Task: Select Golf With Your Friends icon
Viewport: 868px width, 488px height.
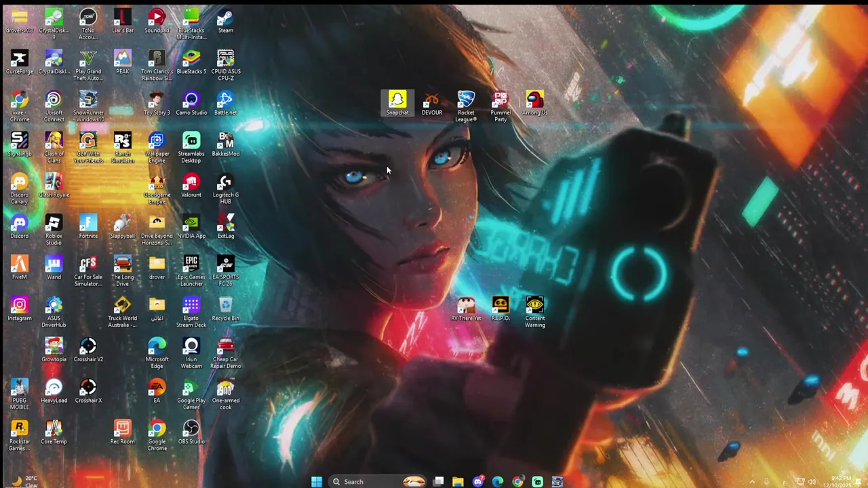Action: coord(88,148)
